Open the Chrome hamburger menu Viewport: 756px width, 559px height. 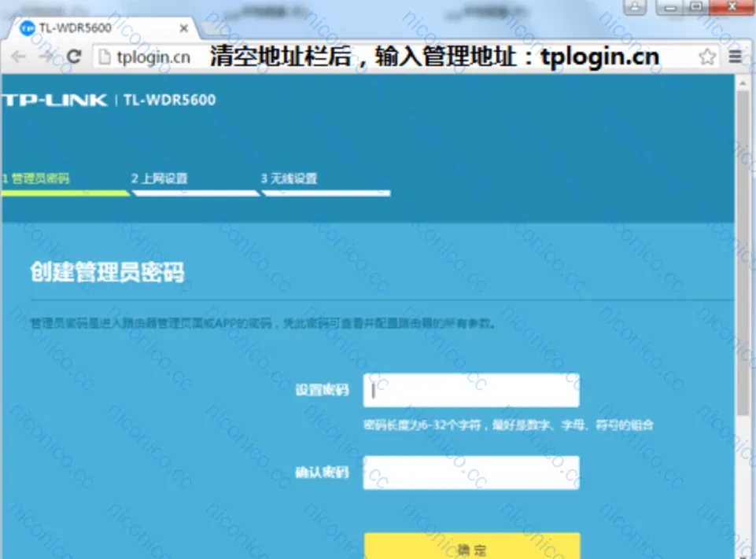click(735, 57)
